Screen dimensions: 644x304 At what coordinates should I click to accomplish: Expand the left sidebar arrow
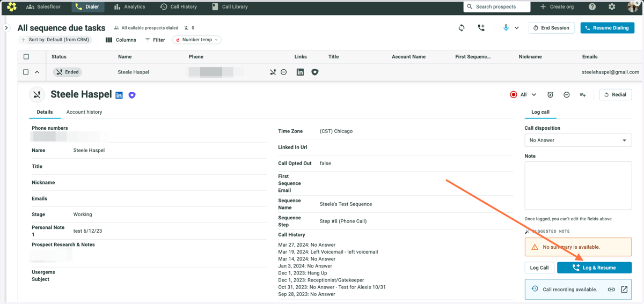[x=6, y=28]
